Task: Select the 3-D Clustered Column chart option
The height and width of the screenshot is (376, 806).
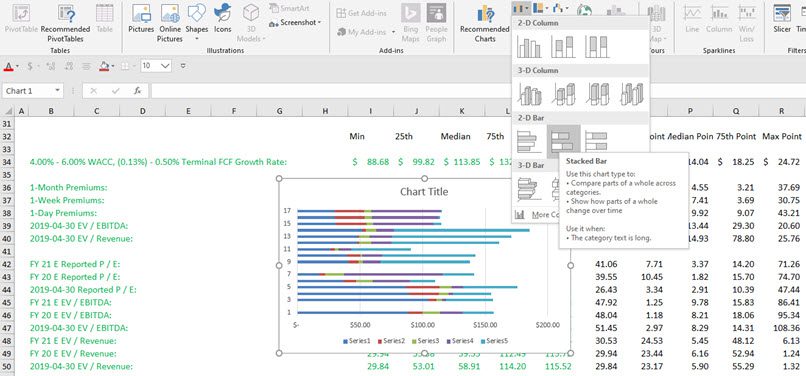Action: point(529,94)
